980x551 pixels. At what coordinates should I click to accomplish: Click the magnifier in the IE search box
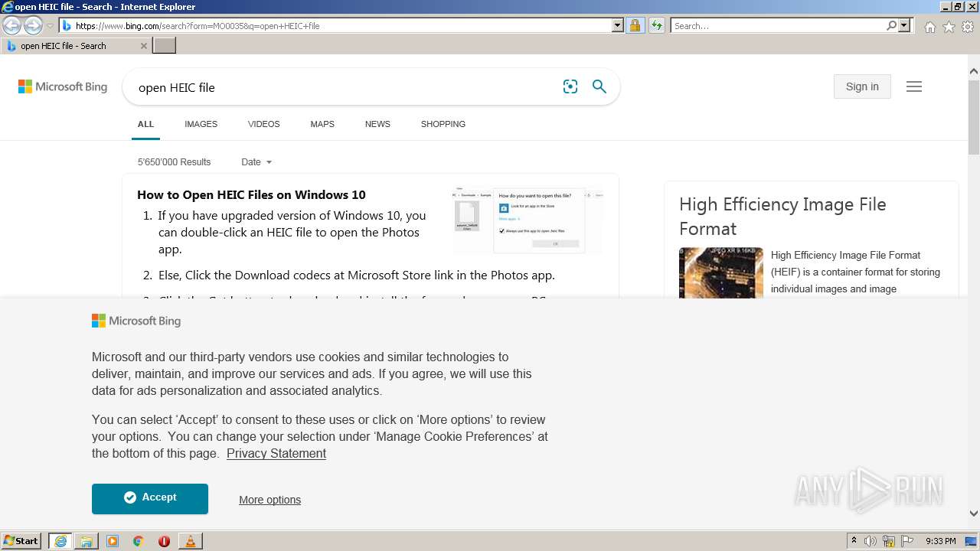click(891, 26)
